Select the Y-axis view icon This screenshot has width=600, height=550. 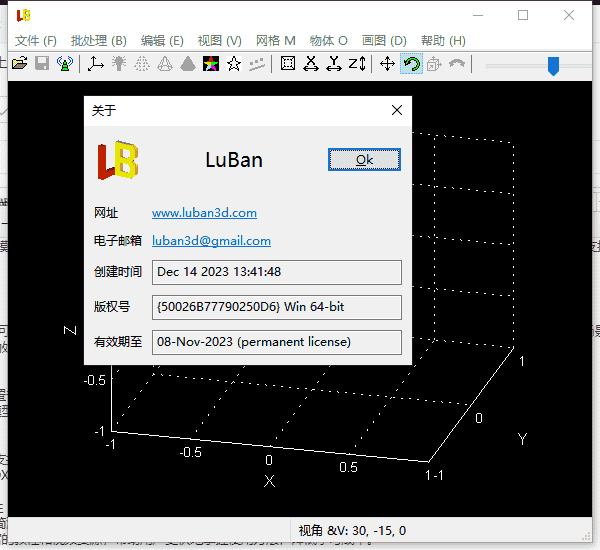[x=334, y=64]
